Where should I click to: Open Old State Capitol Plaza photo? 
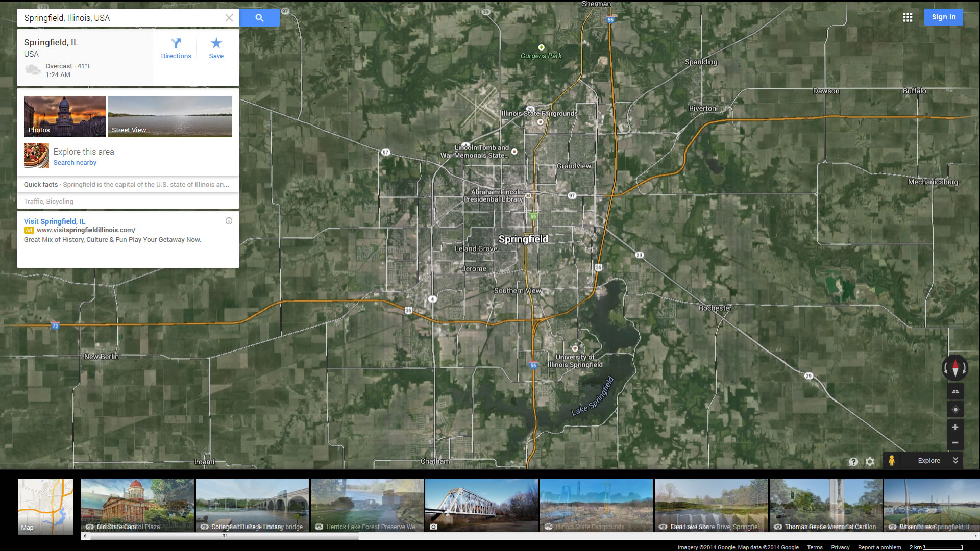pos(137,505)
